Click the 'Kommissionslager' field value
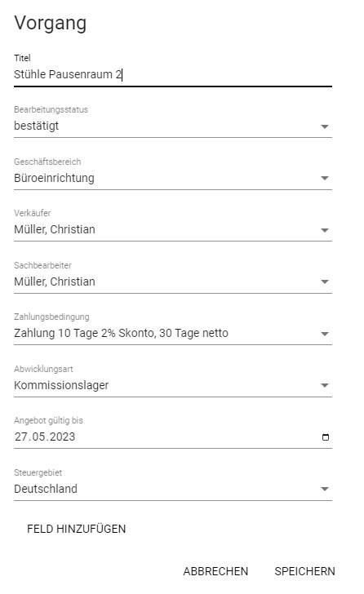364x594 pixels. (x=61, y=385)
